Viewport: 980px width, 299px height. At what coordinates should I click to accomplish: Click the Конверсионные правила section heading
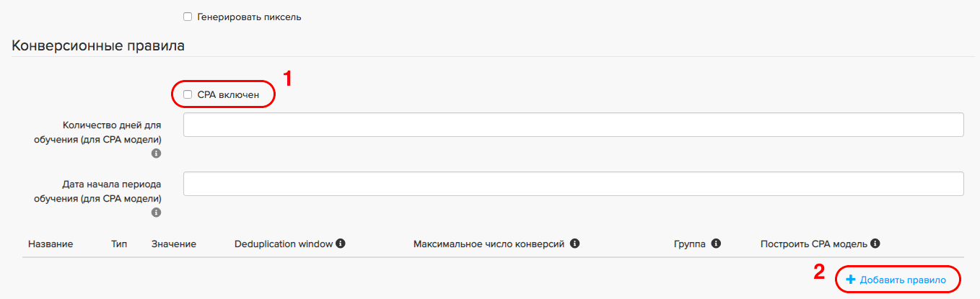[97, 46]
